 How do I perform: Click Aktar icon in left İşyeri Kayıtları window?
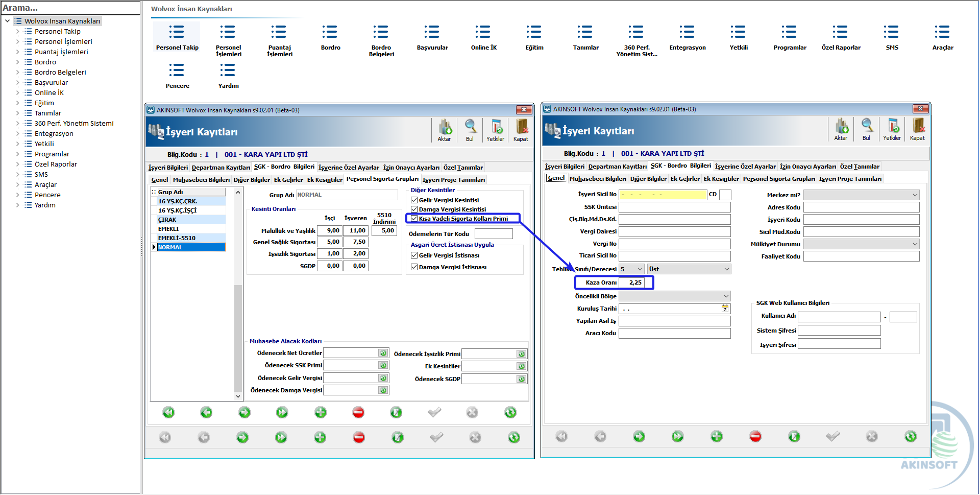(444, 130)
